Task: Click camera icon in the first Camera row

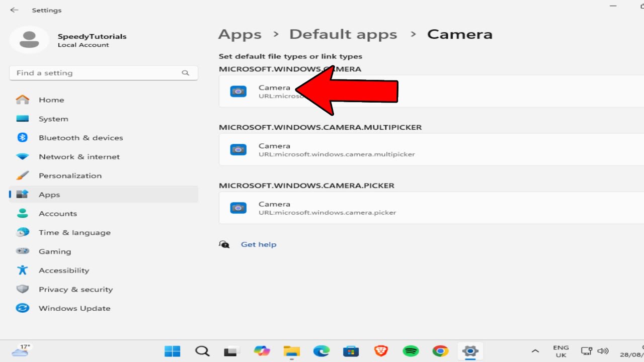Action: pyautogui.click(x=238, y=91)
